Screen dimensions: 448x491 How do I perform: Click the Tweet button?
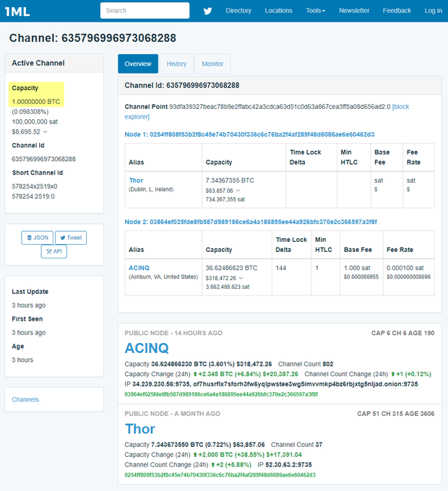pos(71,238)
